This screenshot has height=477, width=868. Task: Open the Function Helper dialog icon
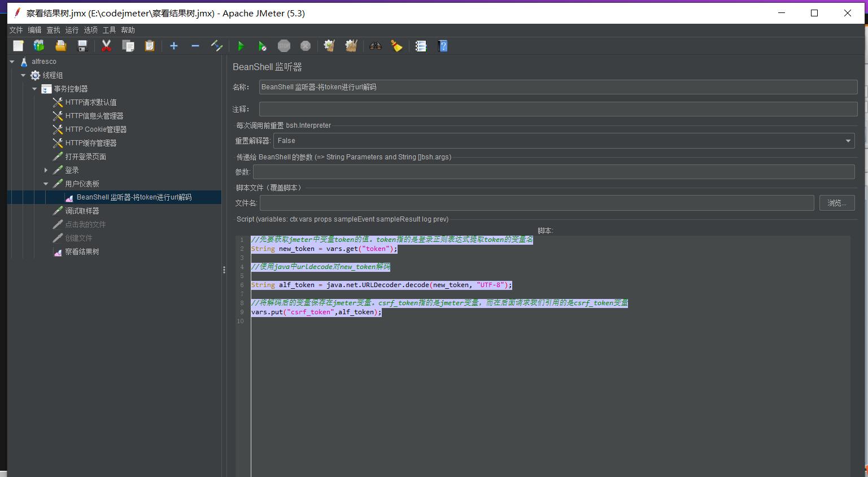coord(421,46)
